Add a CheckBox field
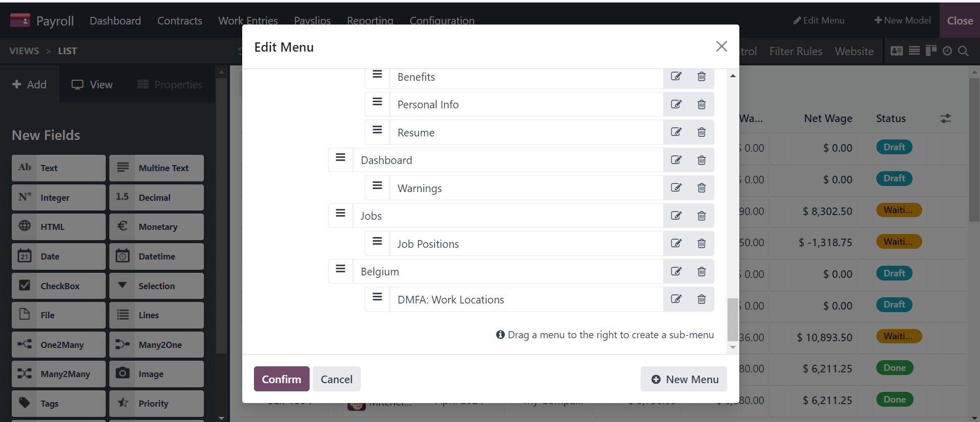980x422 pixels. [x=59, y=286]
